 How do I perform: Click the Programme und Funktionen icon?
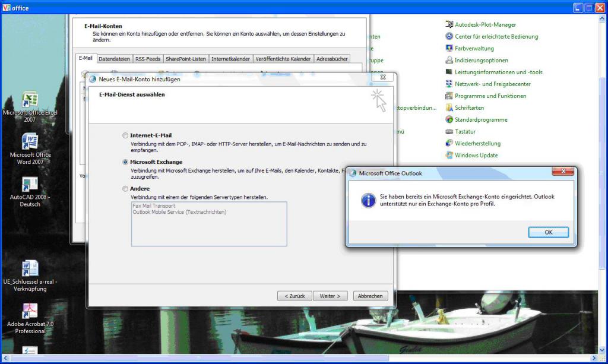(449, 96)
